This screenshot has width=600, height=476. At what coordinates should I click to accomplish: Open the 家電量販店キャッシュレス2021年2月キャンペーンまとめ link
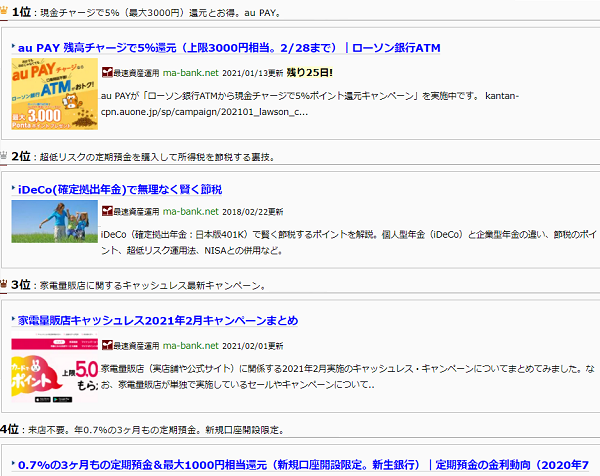pyautogui.click(x=158, y=321)
